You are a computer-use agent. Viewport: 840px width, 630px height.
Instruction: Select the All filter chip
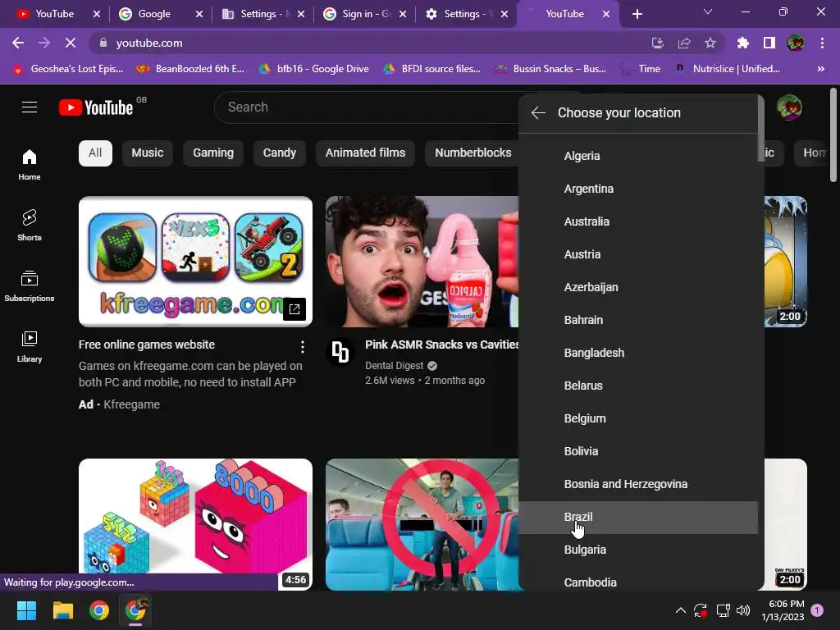click(95, 153)
